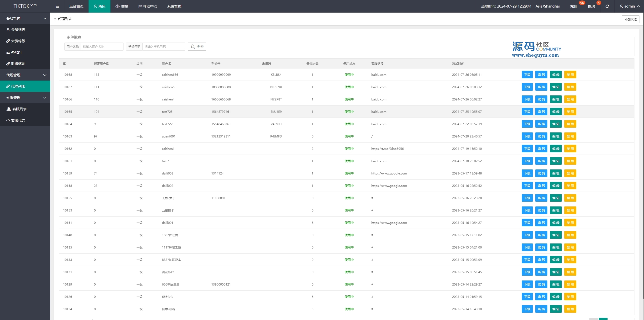Viewport: 644px width, 320px height.
Task: Click 下级 for agent 168?梦之翼
Action: pos(527,235)
